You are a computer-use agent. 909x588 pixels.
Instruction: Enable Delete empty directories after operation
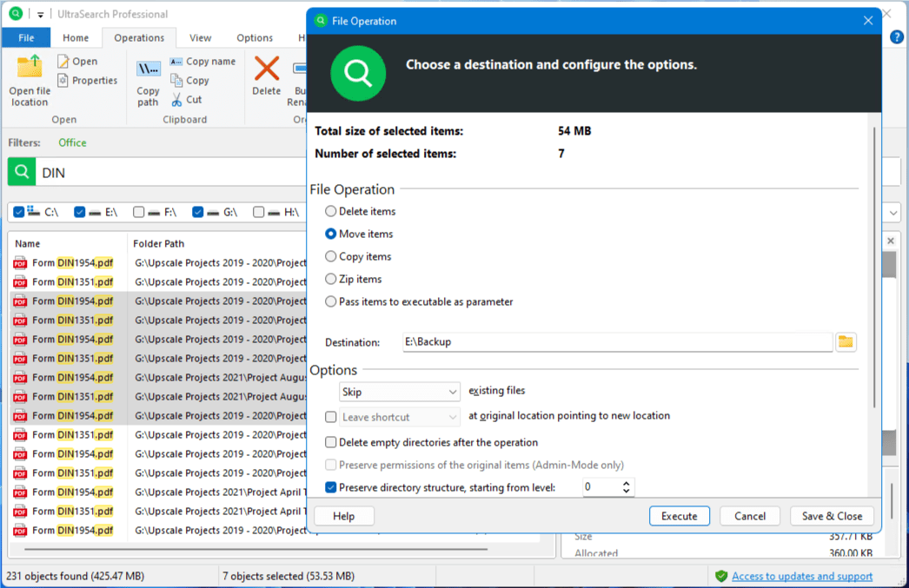click(x=331, y=443)
